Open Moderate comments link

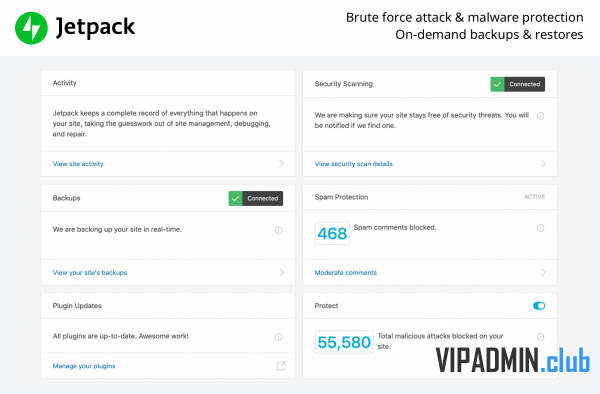(x=346, y=272)
